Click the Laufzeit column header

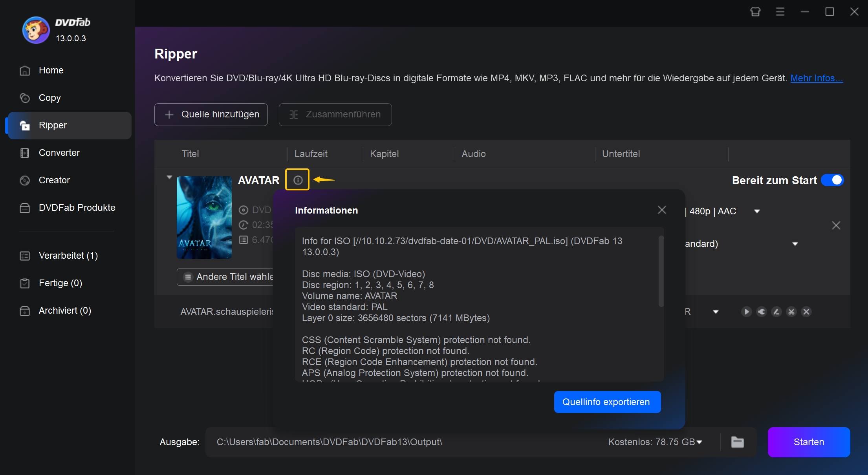[311, 154]
